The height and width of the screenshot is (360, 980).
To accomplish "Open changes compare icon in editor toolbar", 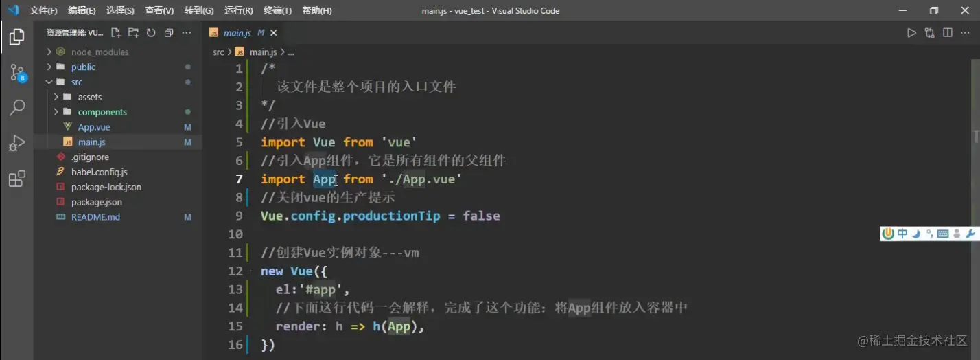I will coord(930,32).
